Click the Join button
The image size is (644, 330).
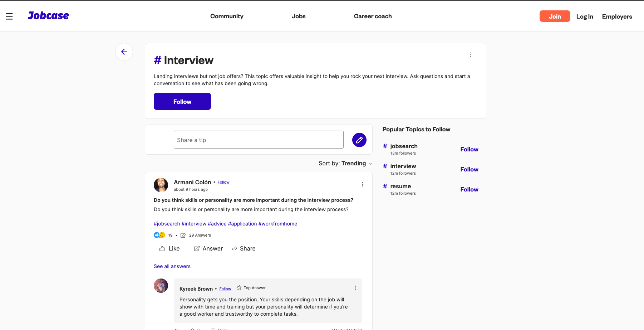[x=555, y=16]
